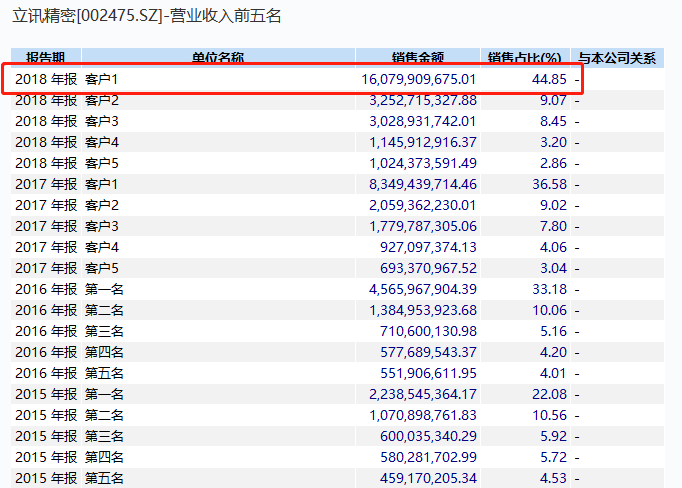Click the 5.92 percentage cell
The image size is (682, 488).
[553, 436]
